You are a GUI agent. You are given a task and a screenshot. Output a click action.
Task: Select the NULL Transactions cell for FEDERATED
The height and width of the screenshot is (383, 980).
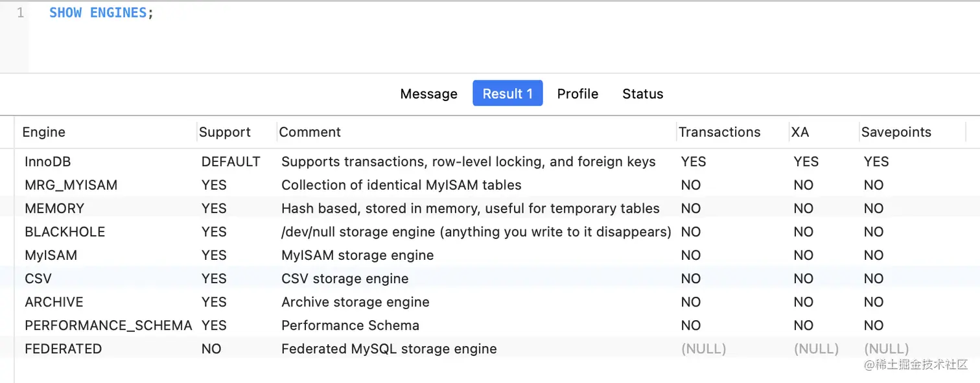point(703,349)
